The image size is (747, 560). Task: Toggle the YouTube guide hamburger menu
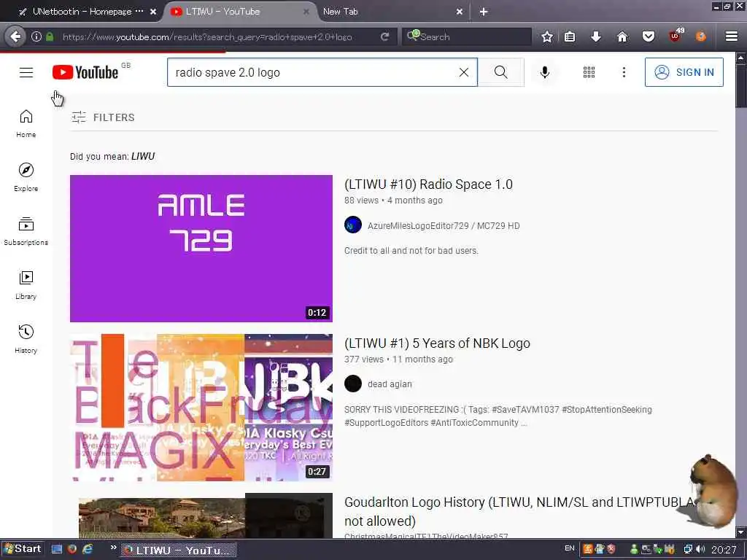pos(26,72)
